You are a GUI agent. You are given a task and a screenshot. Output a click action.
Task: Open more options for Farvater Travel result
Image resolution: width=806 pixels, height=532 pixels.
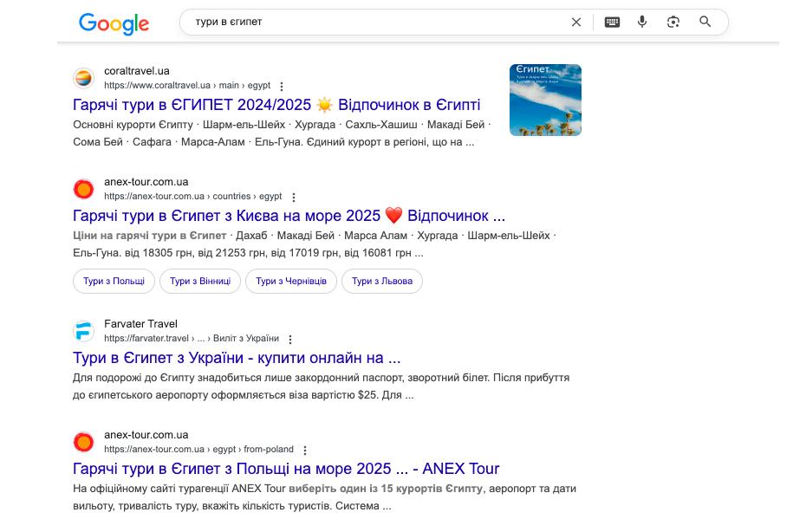coord(290,340)
